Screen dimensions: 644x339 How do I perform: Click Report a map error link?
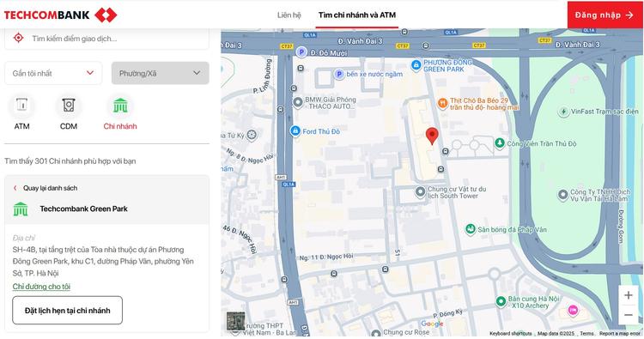[x=619, y=334]
